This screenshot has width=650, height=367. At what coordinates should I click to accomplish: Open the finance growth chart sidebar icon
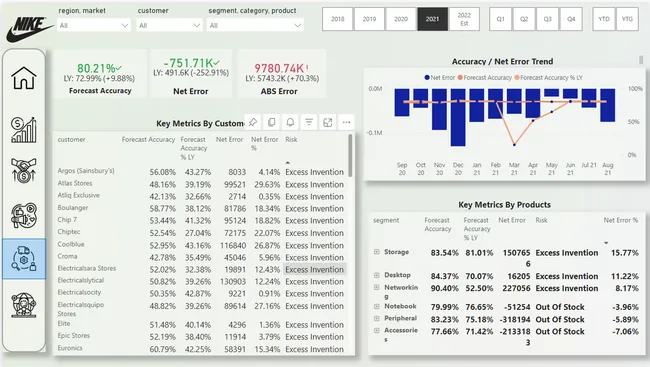pos(24,130)
